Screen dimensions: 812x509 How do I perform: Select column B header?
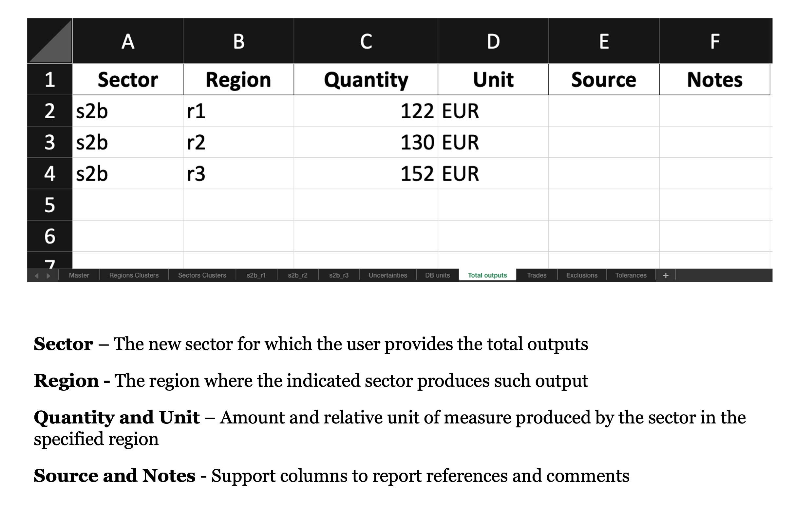pos(238,41)
